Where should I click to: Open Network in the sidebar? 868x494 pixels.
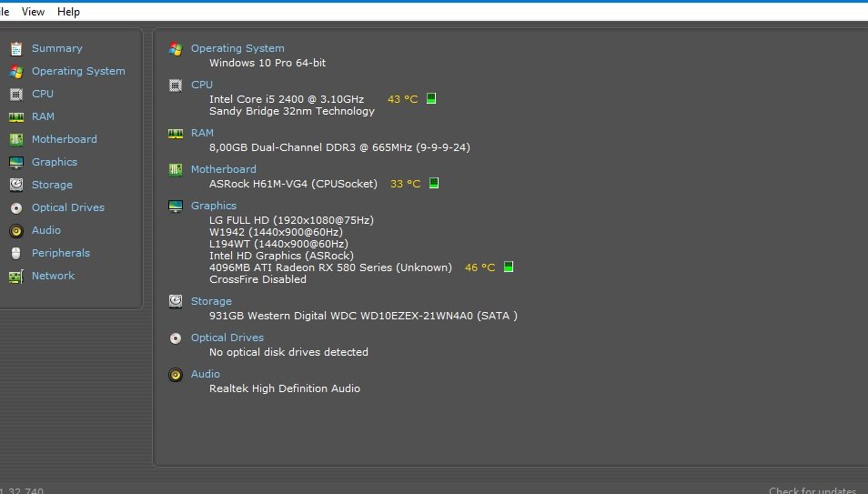tap(53, 276)
